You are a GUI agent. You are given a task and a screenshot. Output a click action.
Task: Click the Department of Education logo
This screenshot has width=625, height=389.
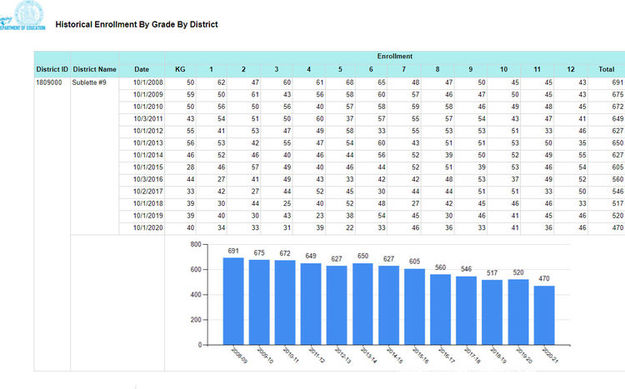[x=22, y=16]
